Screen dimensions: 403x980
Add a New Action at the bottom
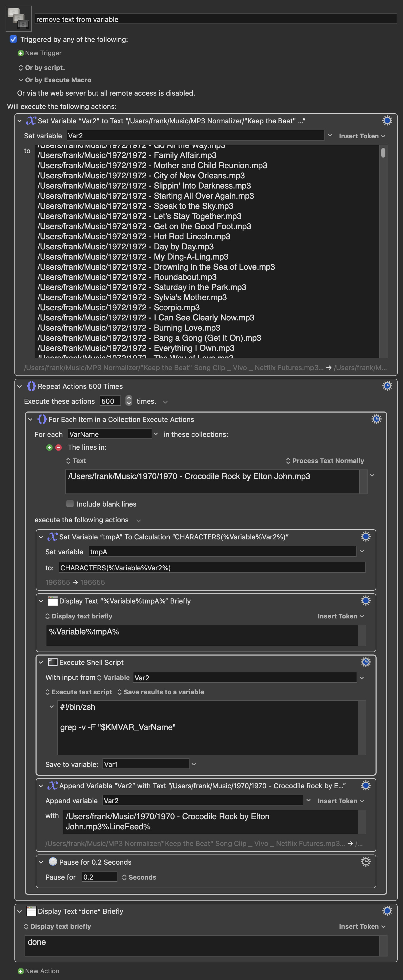[38, 971]
